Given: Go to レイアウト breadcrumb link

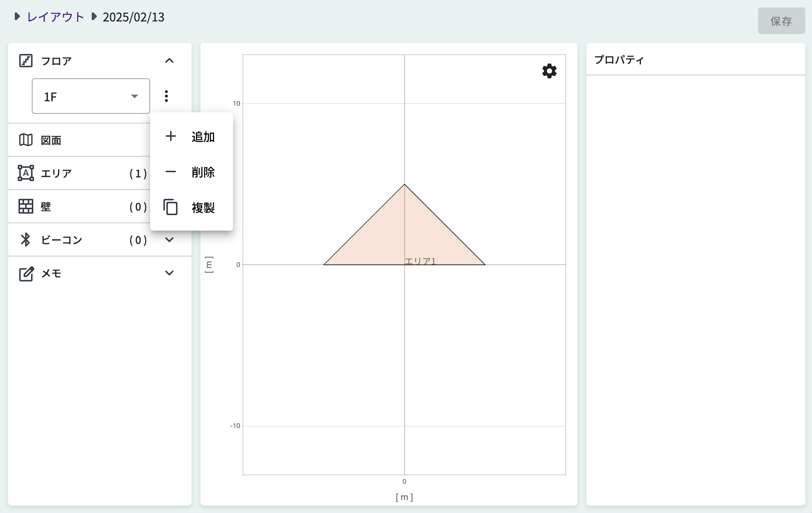Looking at the screenshot, I should [55, 17].
